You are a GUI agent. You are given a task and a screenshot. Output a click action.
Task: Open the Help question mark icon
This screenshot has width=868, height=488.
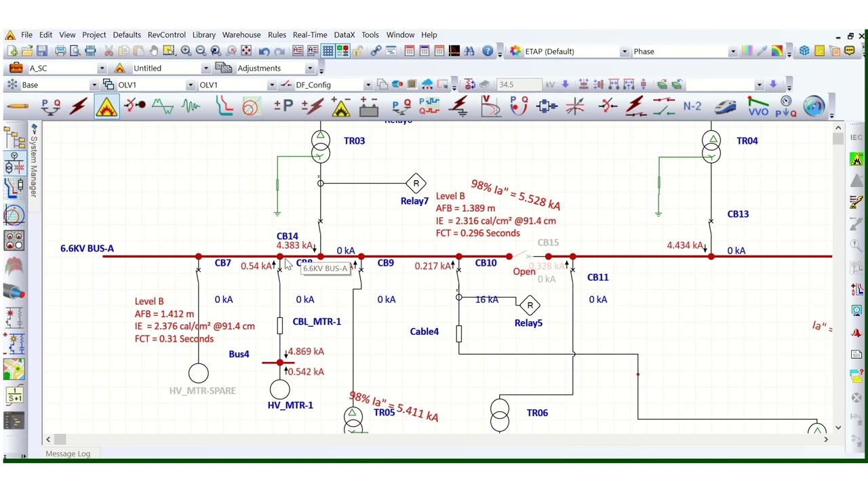(488, 52)
